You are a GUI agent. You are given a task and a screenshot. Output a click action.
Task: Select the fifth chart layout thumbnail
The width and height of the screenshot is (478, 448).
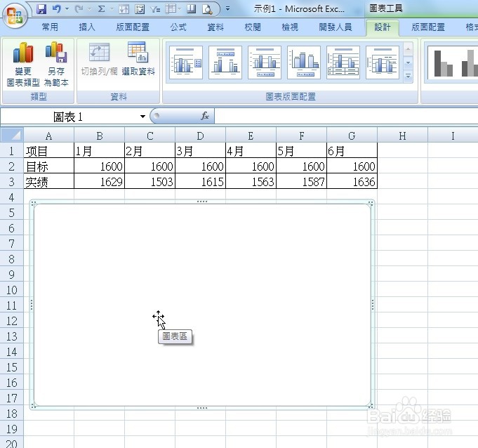pos(343,62)
